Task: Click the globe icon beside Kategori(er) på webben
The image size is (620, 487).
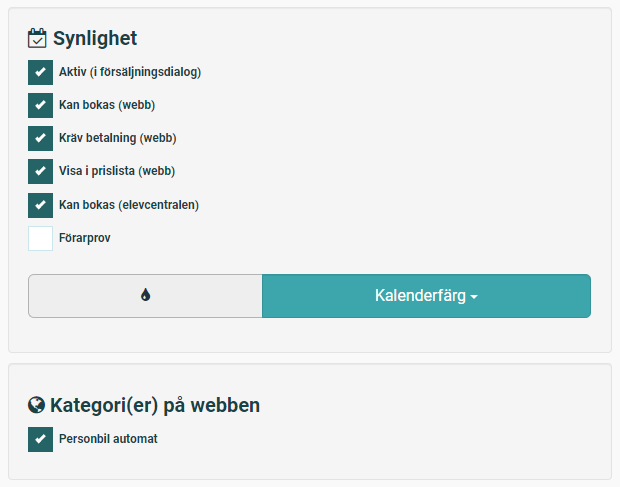Action: point(37,405)
